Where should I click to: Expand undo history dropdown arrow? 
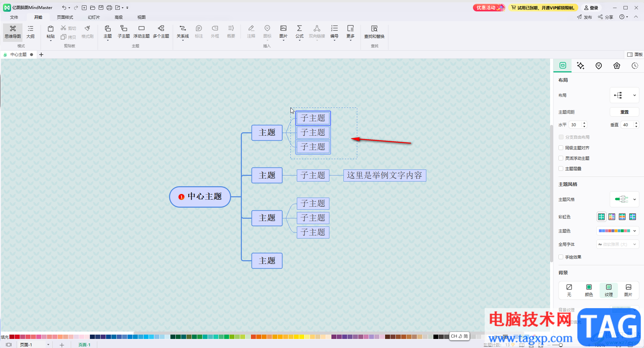69,8
